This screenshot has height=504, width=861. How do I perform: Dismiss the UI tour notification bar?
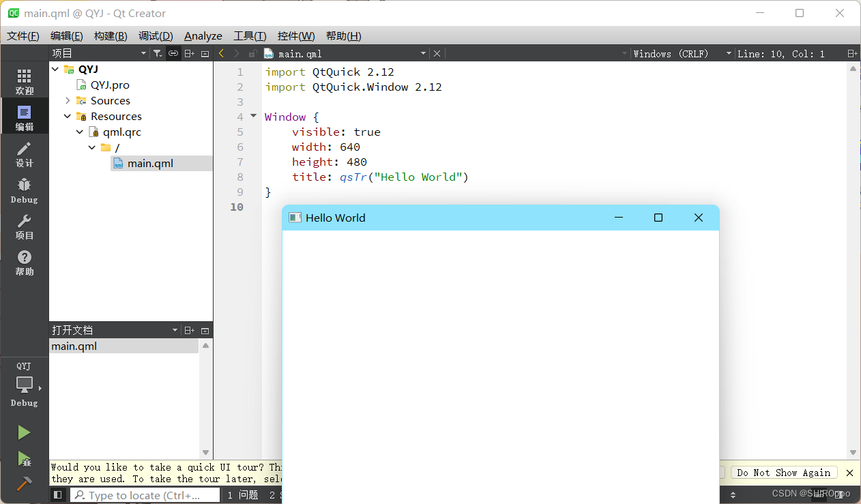[x=849, y=473]
